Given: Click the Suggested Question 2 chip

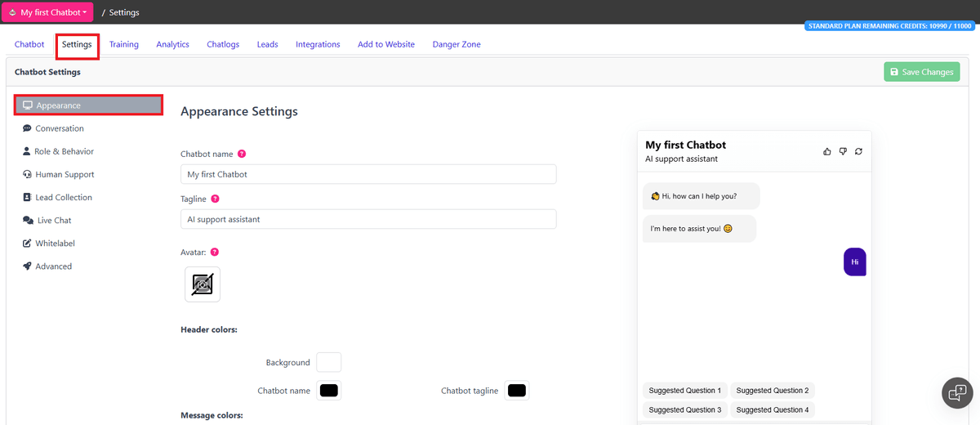Looking at the screenshot, I should pyautogui.click(x=772, y=391).
